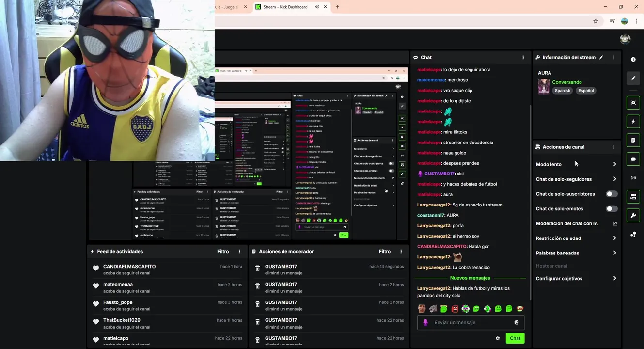Click the Conversando category link
Image resolution: width=644 pixels, height=349 pixels.
point(567,82)
